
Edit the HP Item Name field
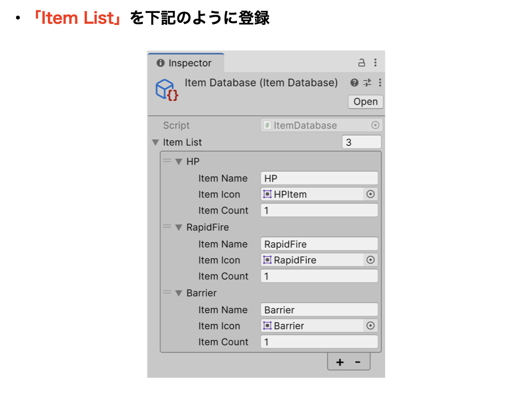[320, 178]
